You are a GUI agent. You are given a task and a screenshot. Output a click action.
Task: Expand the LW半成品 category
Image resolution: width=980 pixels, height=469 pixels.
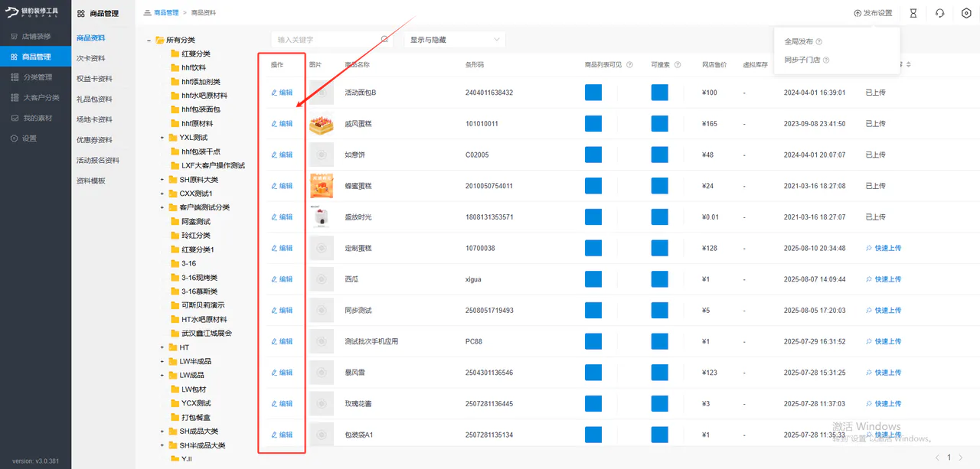(162, 361)
